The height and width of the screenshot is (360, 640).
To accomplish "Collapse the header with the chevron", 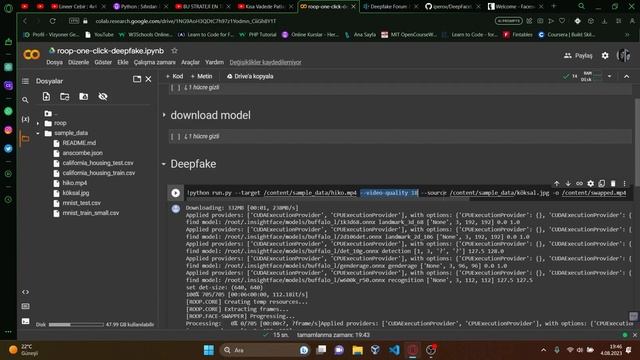I will tap(627, 76).
